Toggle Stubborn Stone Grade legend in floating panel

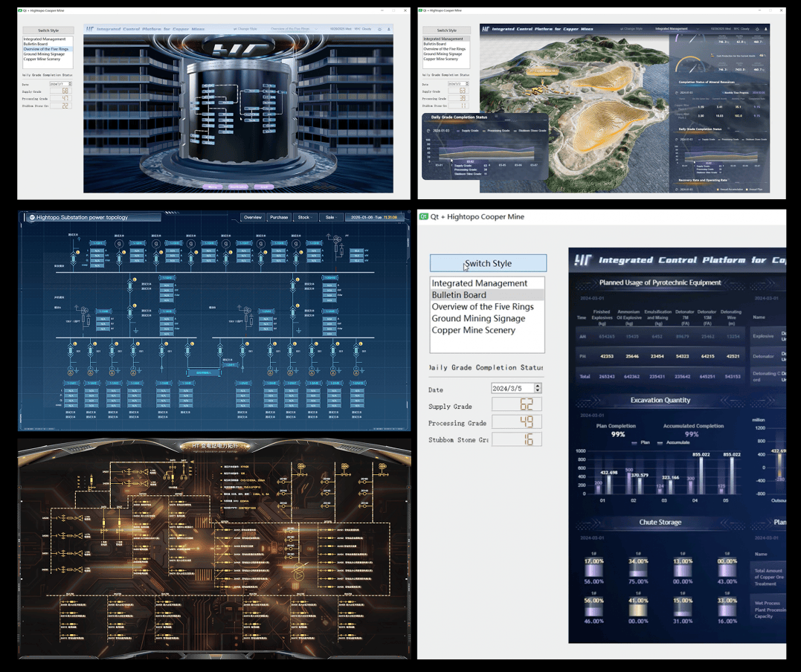tap(530, 131)
